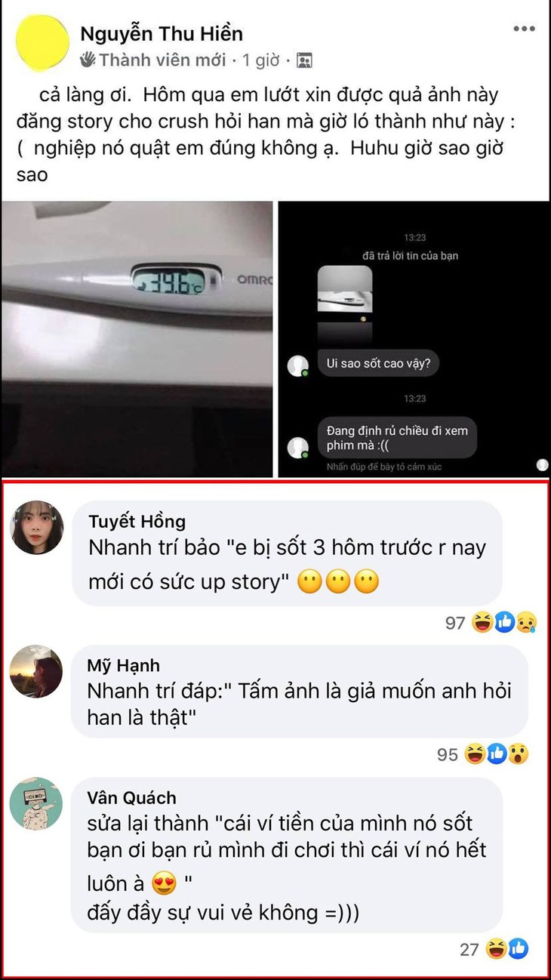Click the Thành viên mới waving hand badge
The width and height of the screenshot is (551, 980).
tap(88, 60)
